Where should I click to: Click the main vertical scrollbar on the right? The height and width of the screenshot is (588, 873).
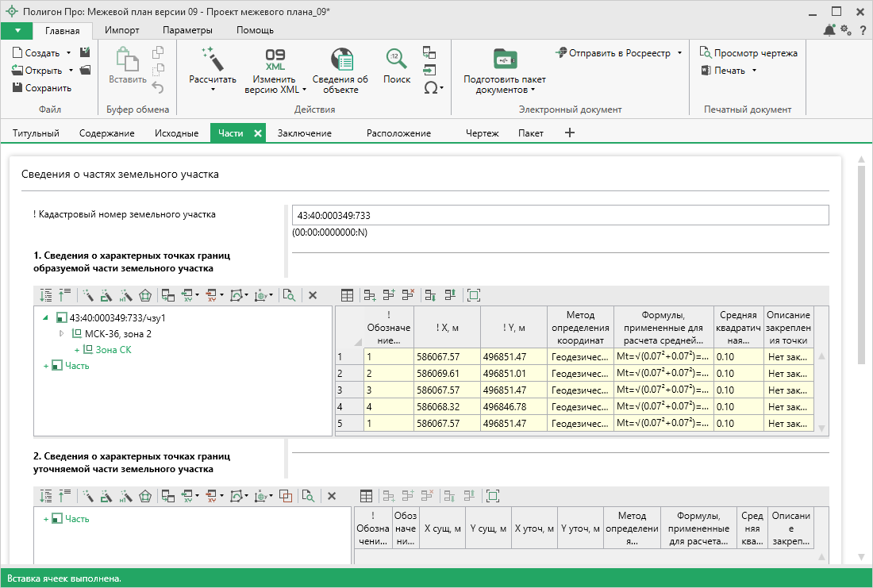tap(860, 262)
